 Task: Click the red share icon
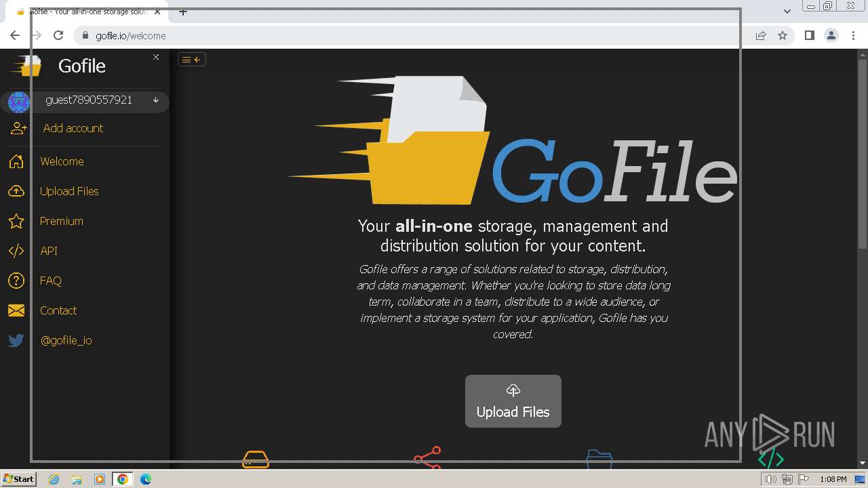click(x=428, y=457)
